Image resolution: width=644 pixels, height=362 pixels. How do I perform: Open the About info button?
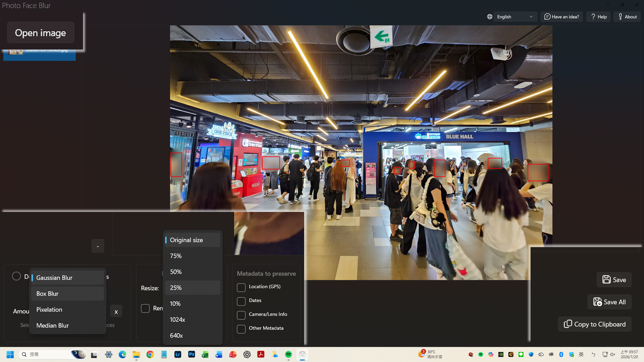[627, 17]
